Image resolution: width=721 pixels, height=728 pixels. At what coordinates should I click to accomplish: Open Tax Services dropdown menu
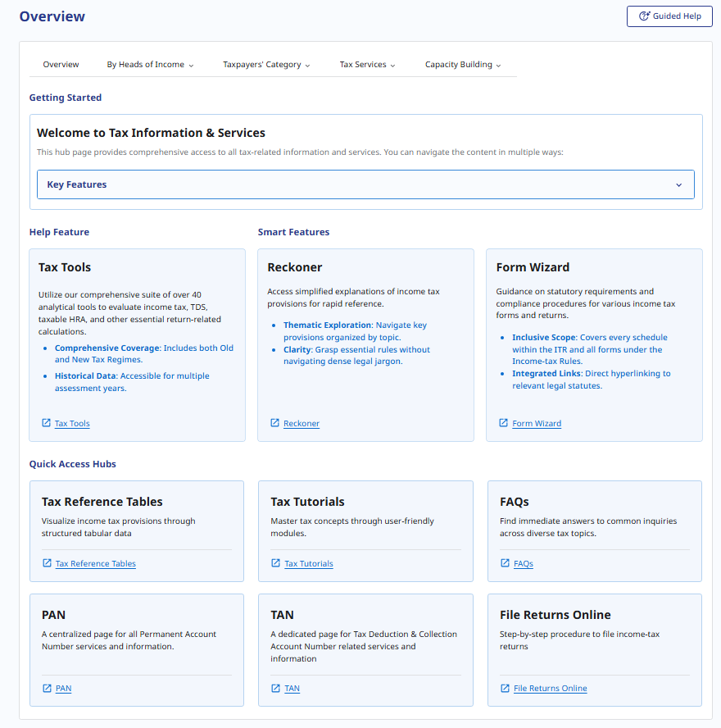(367, 65)
